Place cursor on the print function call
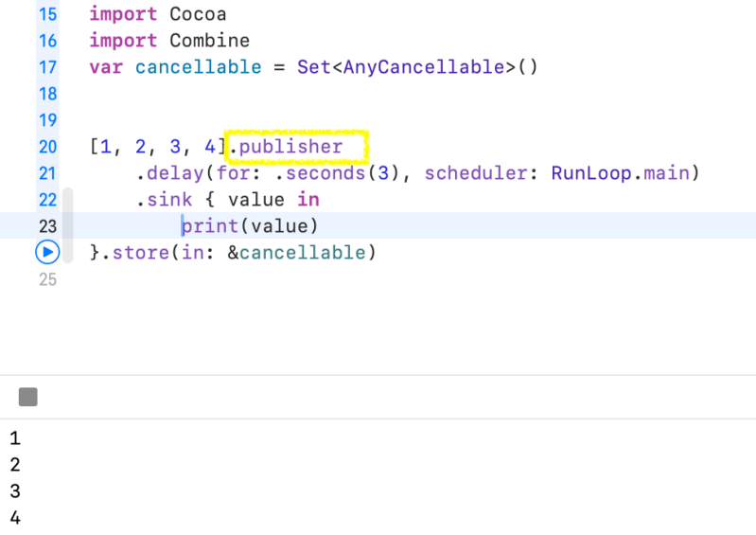The image size is (756, 535). tap(210, 226)
